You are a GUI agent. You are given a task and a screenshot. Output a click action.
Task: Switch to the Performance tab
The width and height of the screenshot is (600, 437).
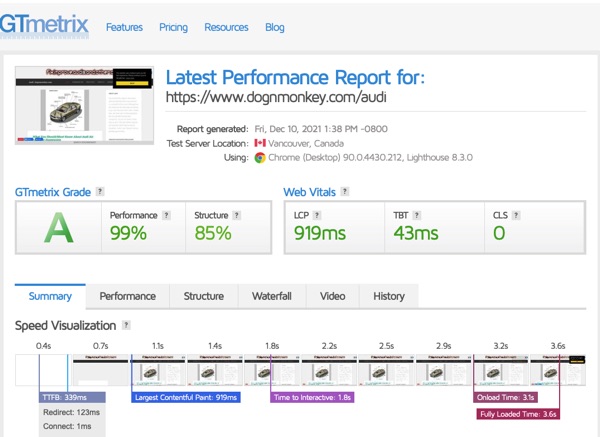click(127, 296)
